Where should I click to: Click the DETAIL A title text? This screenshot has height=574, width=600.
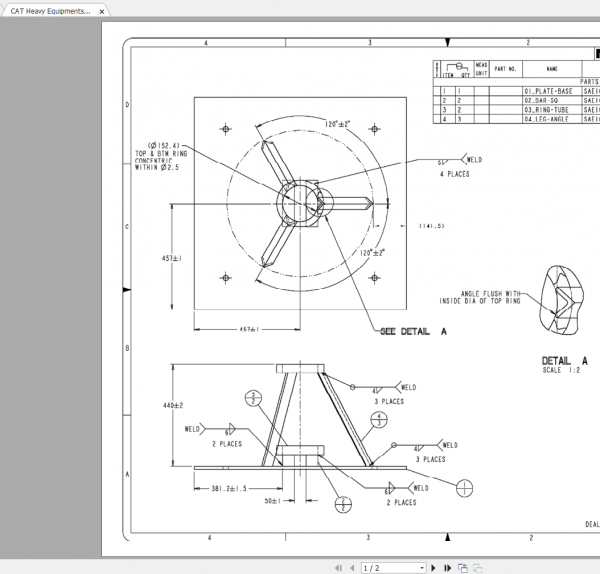(564, 360)
